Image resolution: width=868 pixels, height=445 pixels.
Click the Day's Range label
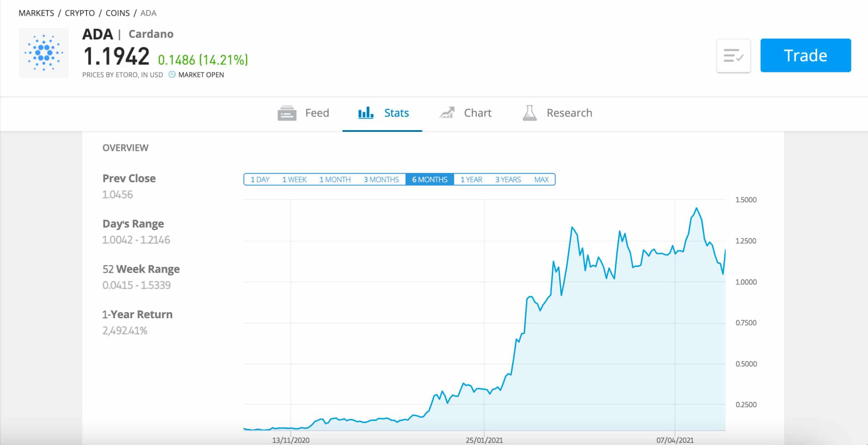tap(133, 224)
